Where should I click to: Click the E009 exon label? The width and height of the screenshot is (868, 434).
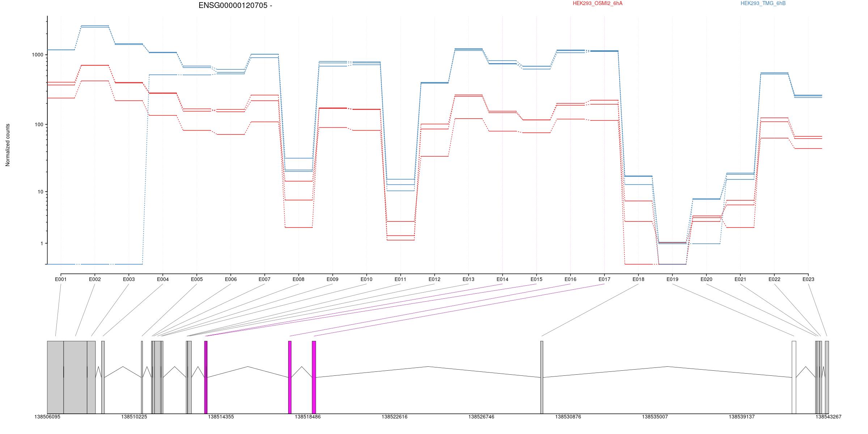pyautogui.click(x=332, y=279)
